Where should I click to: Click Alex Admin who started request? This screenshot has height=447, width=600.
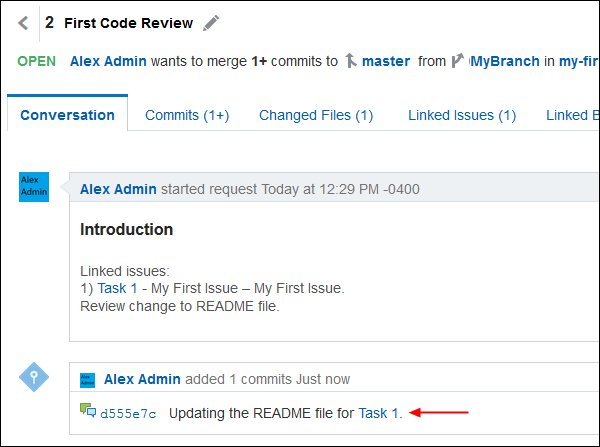(x=118, y=188)
